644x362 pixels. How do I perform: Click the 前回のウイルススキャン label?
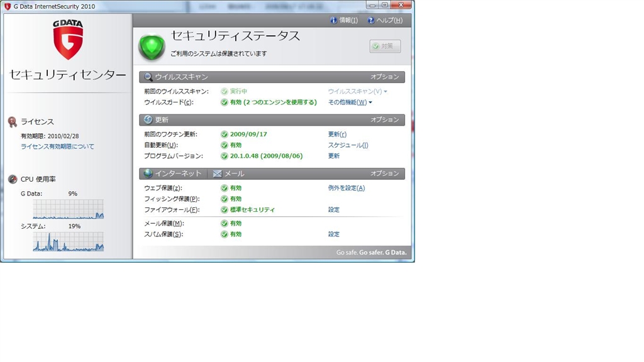[176, 91]
